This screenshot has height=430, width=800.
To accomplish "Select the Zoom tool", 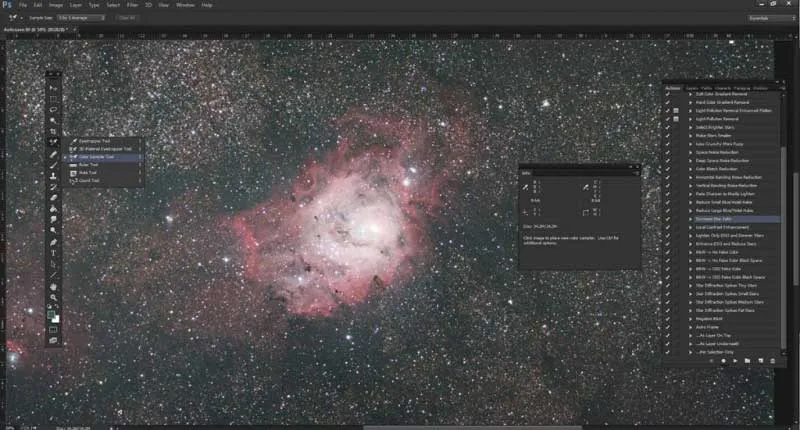I will pyautogui.click(x=53, y=297).
